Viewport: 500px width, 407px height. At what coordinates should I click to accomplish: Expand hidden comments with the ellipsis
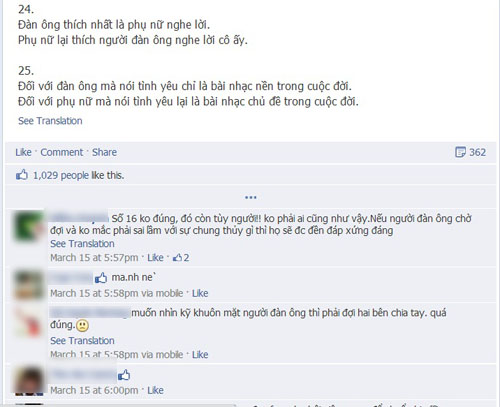pyautogui.click(x=251, y=197)
